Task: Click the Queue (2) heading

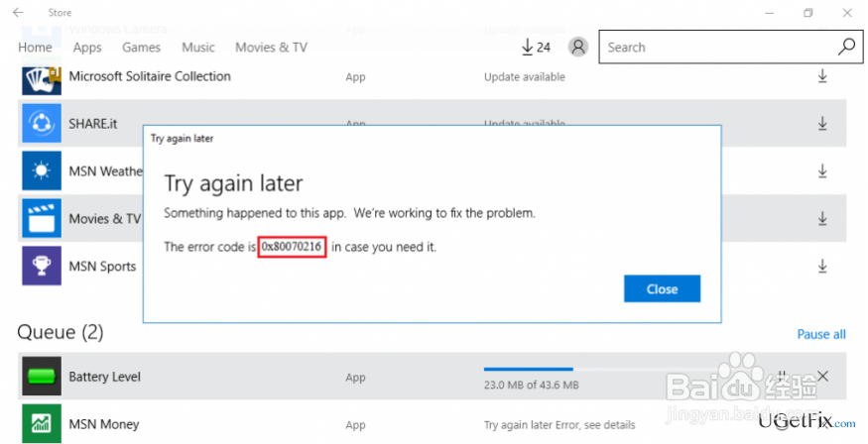Action: (61, 332)
